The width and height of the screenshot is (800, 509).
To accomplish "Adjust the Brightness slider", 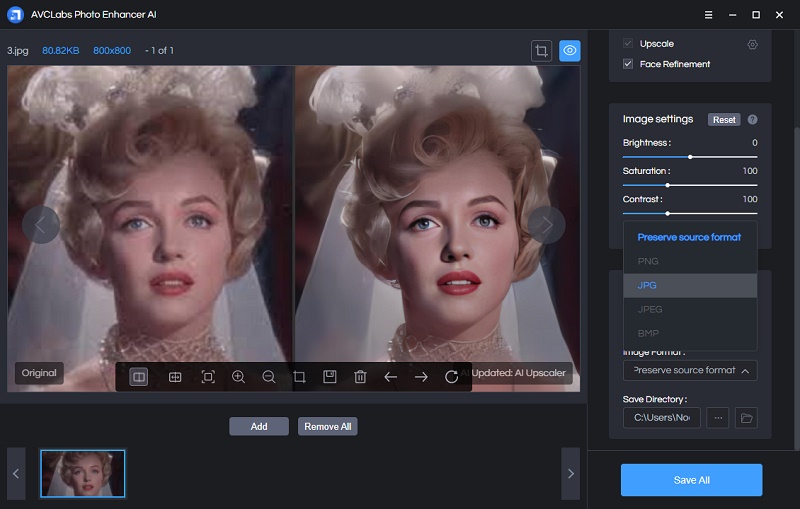I will [x=690, y=157].
